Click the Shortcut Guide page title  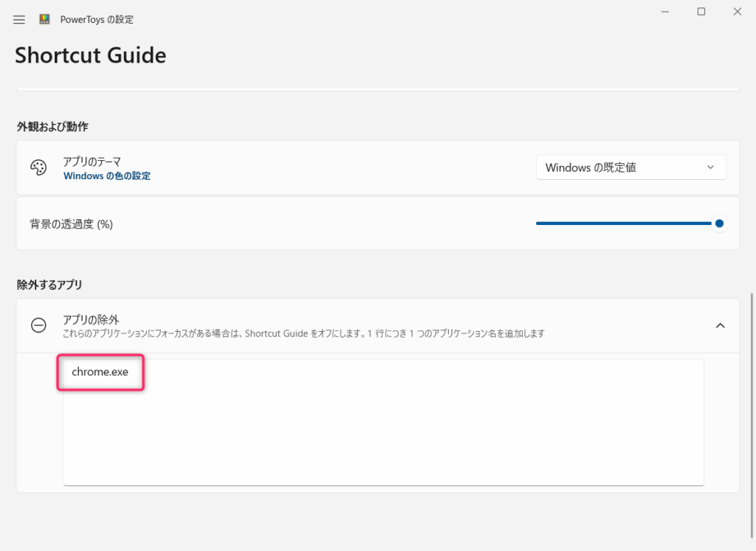91,55
